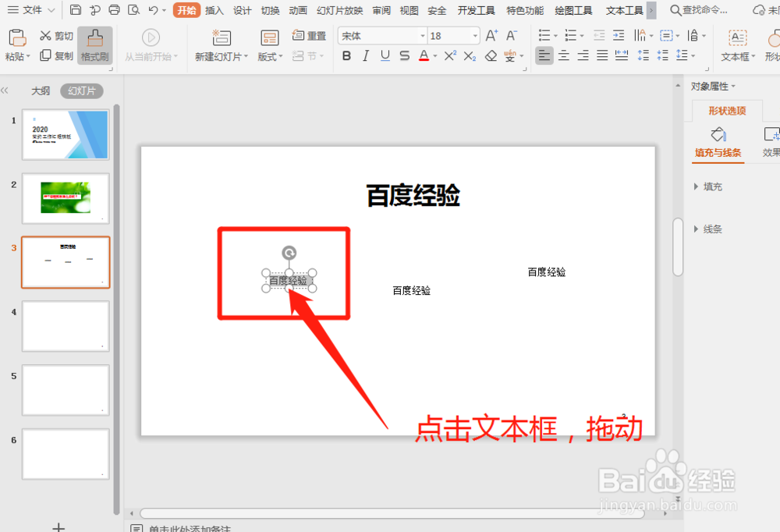Screen dimensions: 780x532
Task: Open the 对象属性 panel dropdown
Action: pyautogui.click(x=713, y=87)
